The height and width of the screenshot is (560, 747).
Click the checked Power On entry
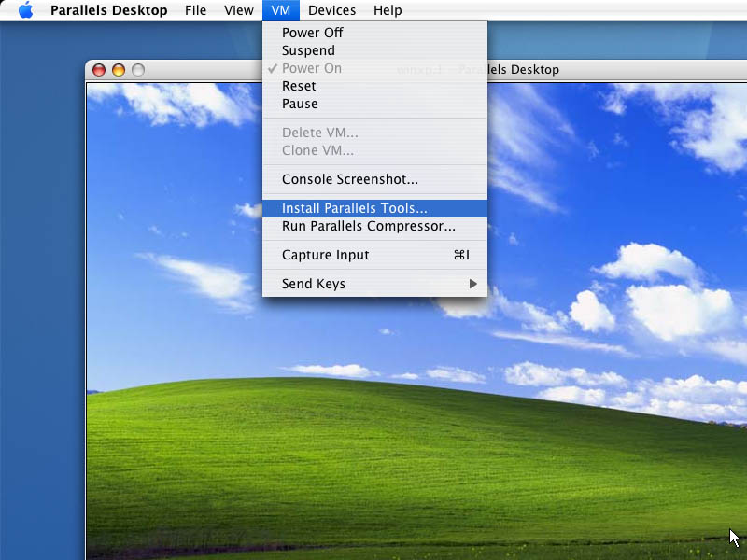pos(312,68)
